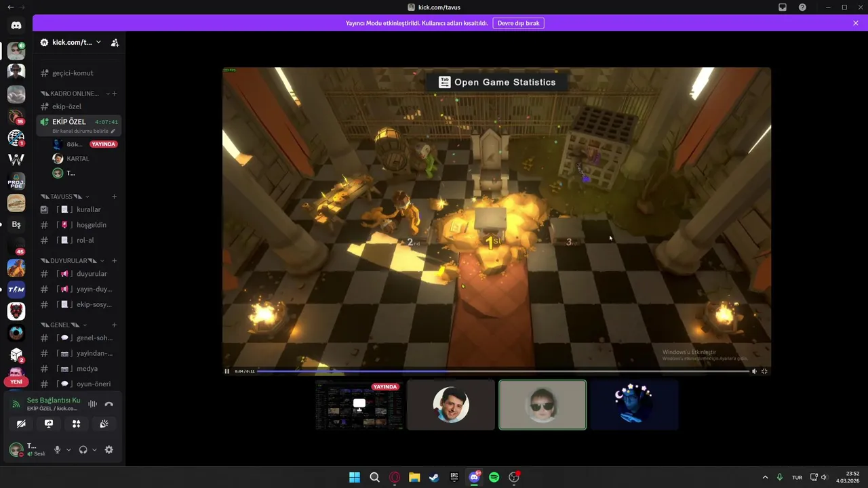Open the medya channel
Screen dimensions: 868x488
[x=78, y=369]
